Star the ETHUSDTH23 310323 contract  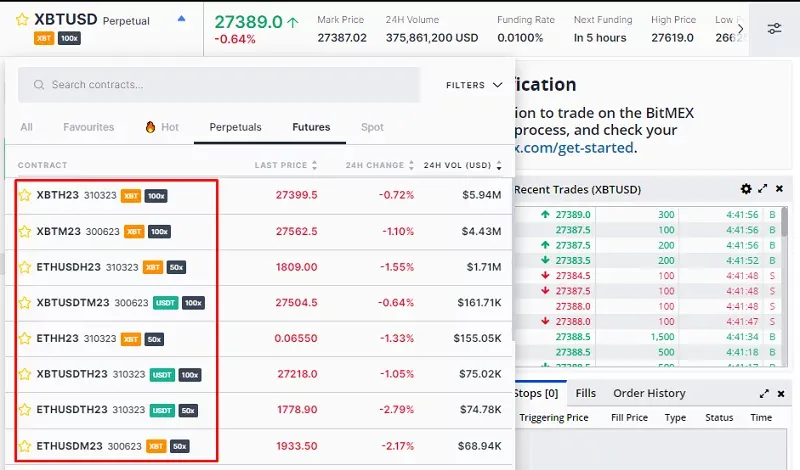[24, 410]
